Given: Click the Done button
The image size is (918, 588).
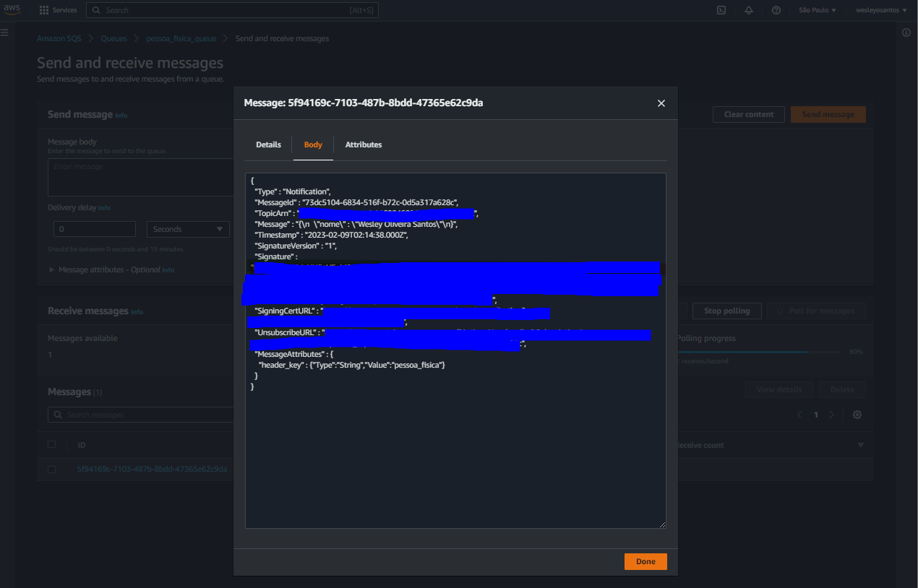Looking at the screenshot, I should click(x=645, y=561).
